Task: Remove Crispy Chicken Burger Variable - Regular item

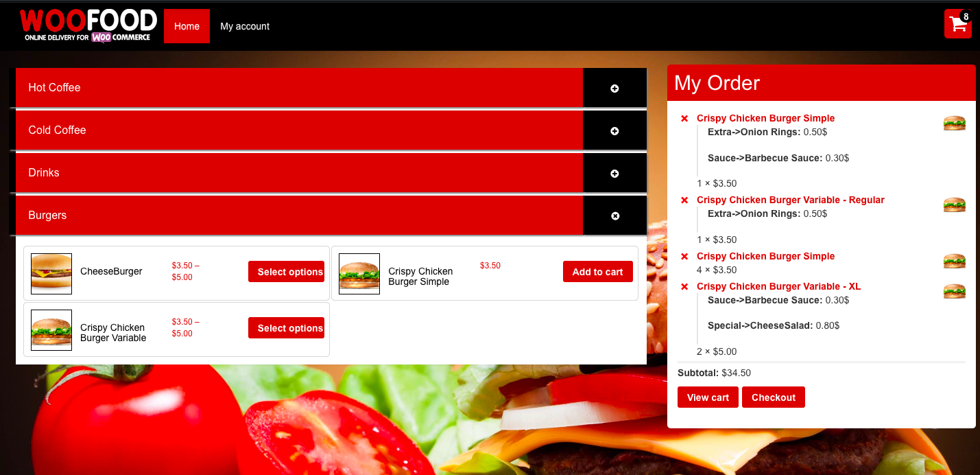Action: pos(684,200)
